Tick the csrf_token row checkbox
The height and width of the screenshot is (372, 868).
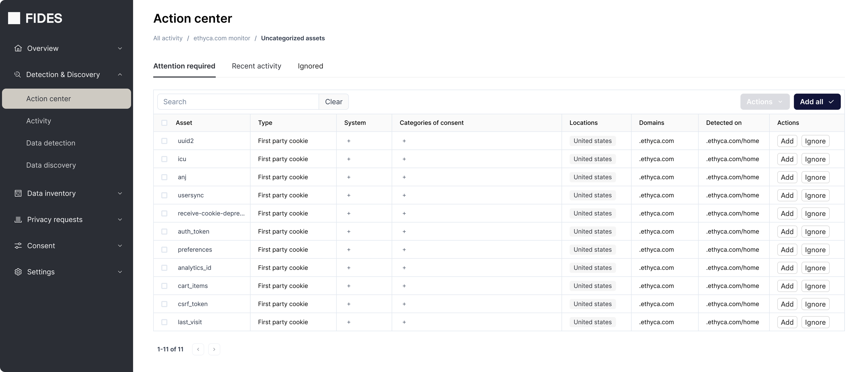tap(164, 304)
